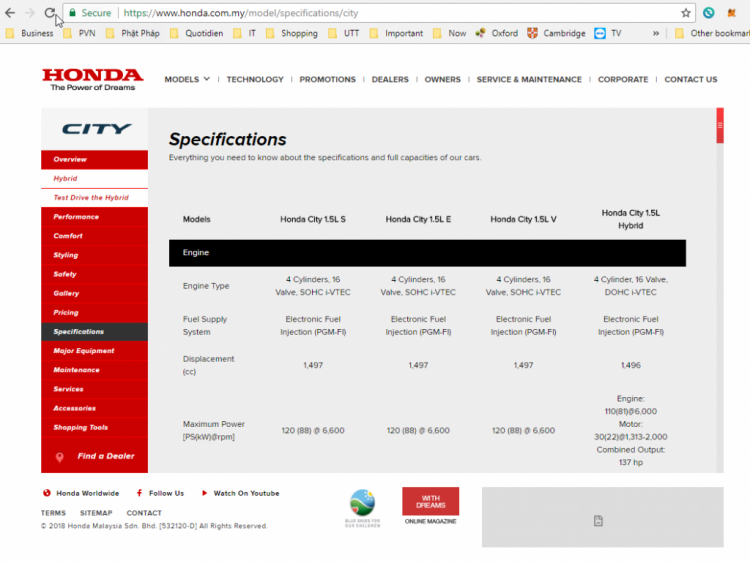Open Shopping Tools in the sidebar

click(94, 427)
